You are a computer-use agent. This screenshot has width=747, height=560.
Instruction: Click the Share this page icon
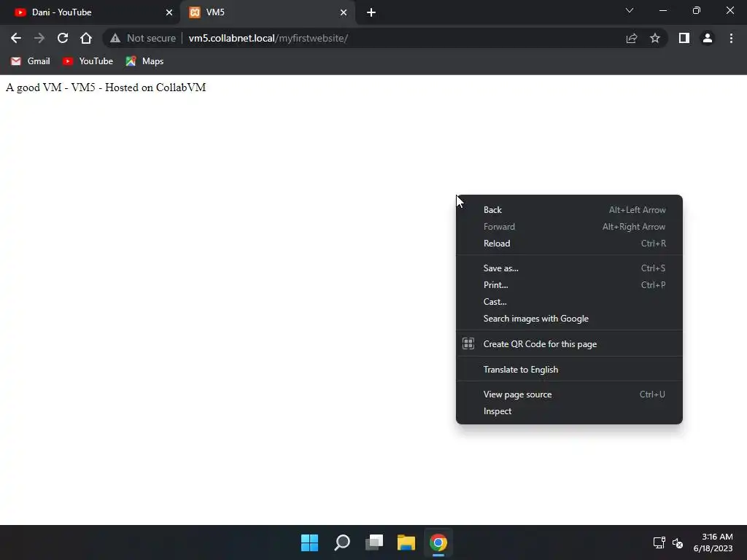coord(632,38)
